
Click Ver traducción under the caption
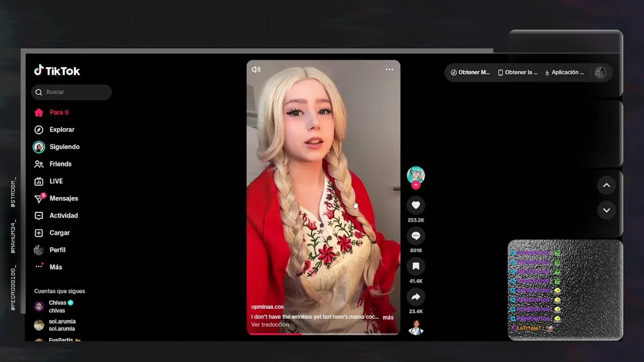pyautogui.click(x=270, y=325)
